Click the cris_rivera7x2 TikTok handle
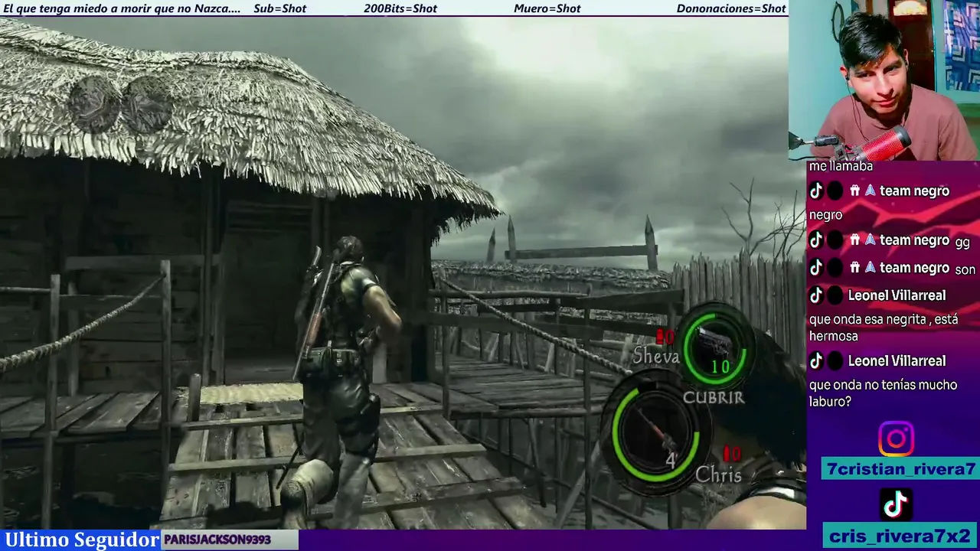980x551 pixels. point(900,536)
